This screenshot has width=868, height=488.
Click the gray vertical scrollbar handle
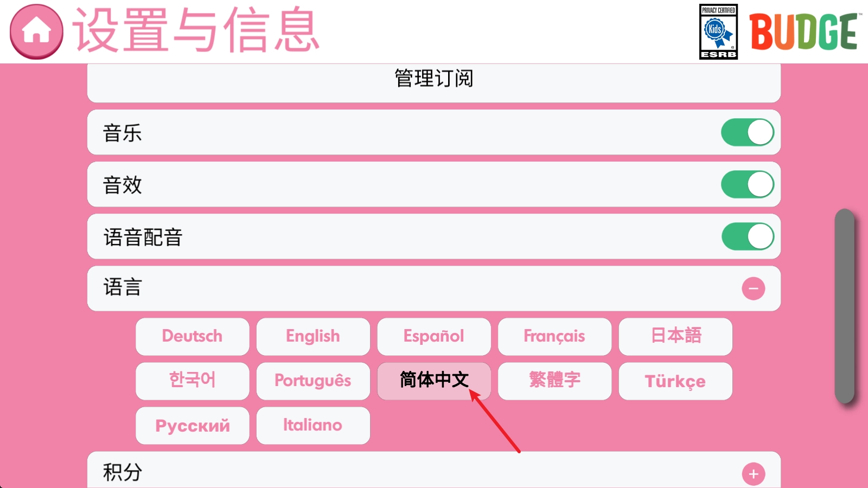844,306
